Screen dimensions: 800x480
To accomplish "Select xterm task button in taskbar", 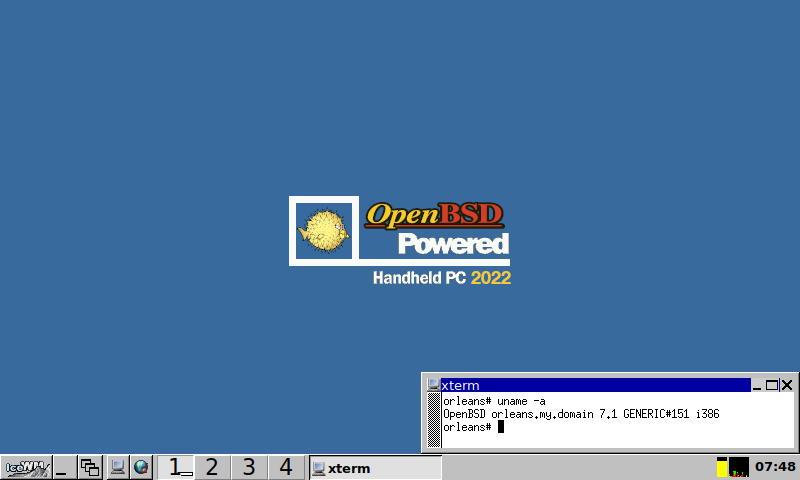I will click(375, 467).
